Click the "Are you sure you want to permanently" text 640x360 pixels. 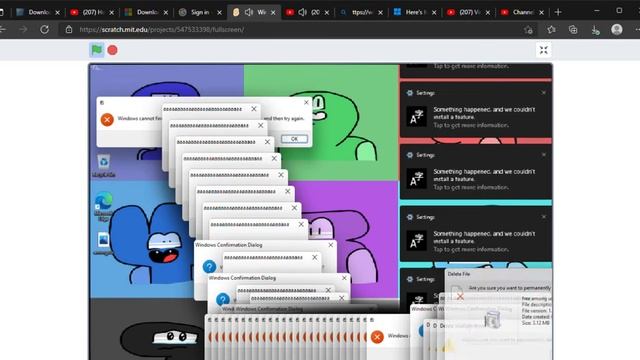(x=510, y=288)
